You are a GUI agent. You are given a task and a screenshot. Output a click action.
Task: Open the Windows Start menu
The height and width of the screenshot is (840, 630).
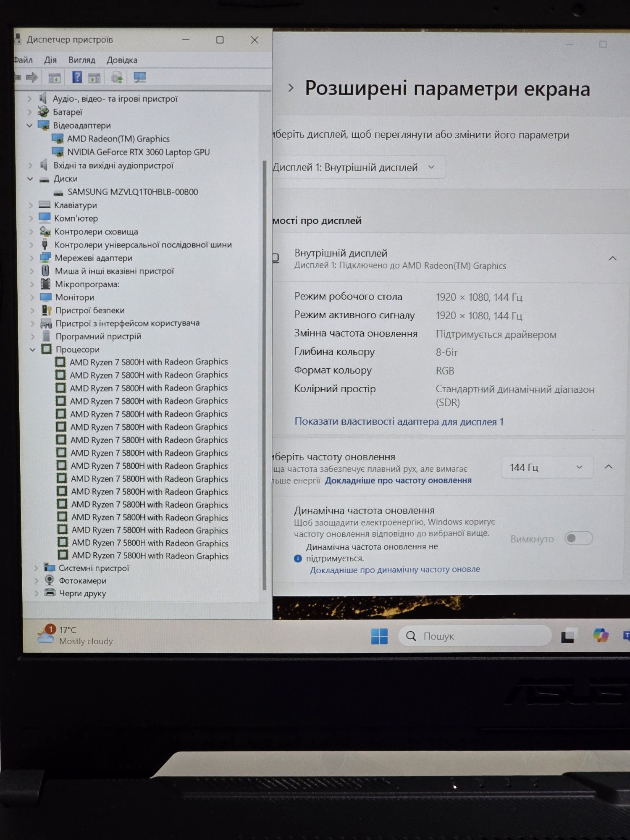pyautogui.click(x=379, y=636)
